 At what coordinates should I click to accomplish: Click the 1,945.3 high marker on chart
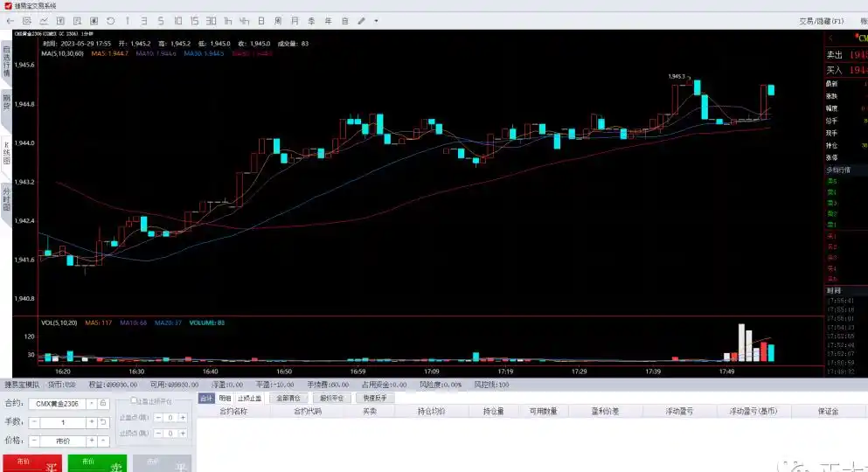tap(677, 76)
